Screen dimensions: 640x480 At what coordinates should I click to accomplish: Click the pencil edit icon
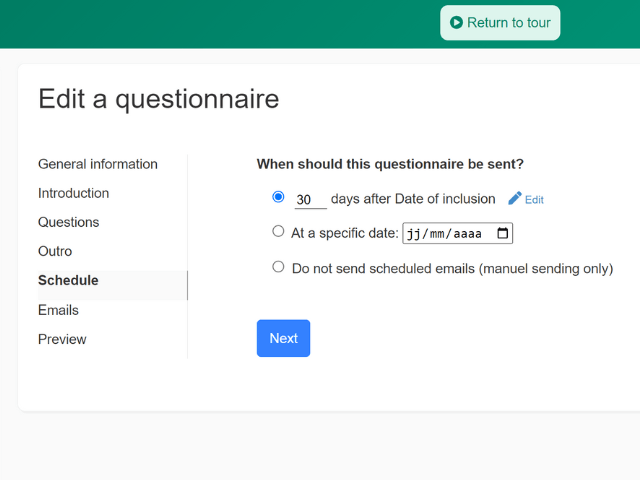[515, 198]
